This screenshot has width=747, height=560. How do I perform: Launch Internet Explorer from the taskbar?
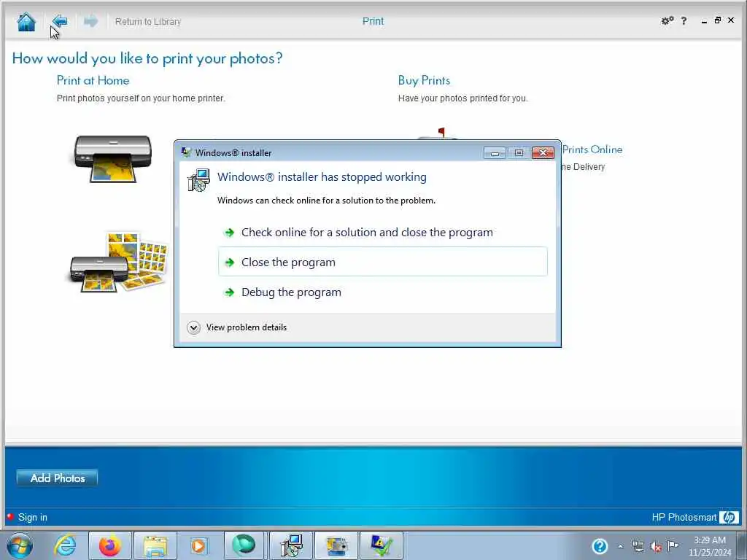point(65,545)
